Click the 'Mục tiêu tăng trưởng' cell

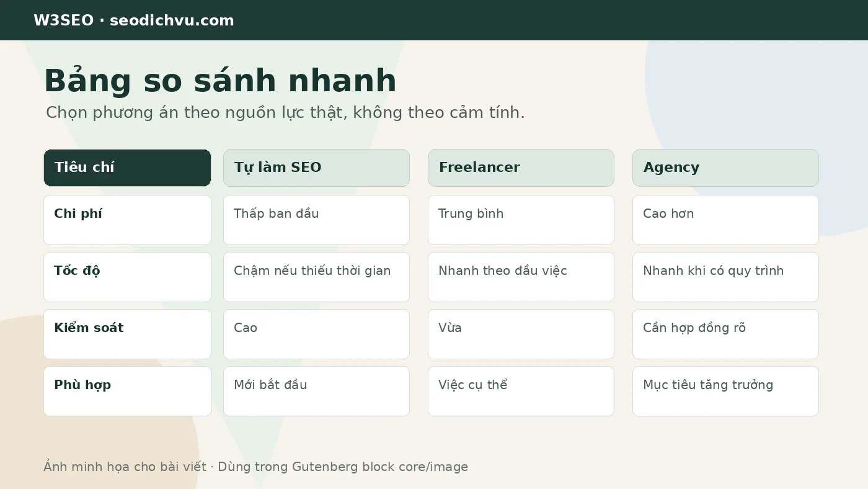point(725,391)
